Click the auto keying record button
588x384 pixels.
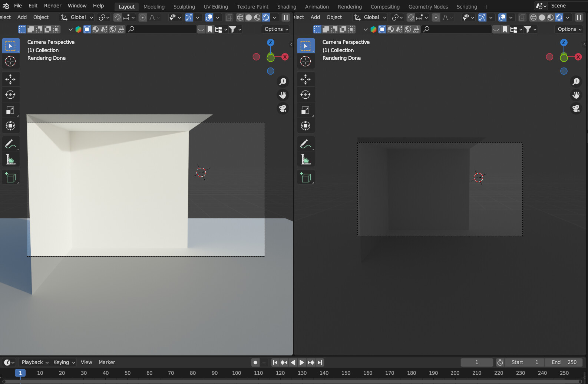click(255, 362)
